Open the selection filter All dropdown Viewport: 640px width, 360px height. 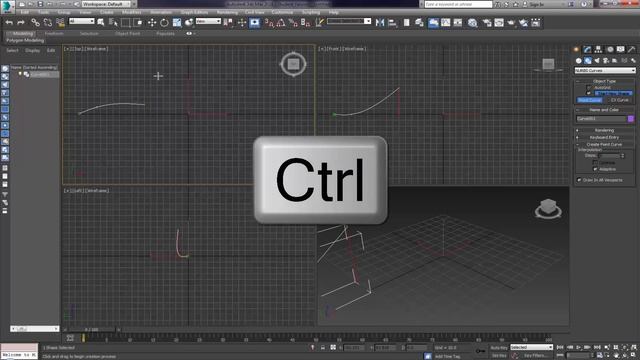pos(82,21)
